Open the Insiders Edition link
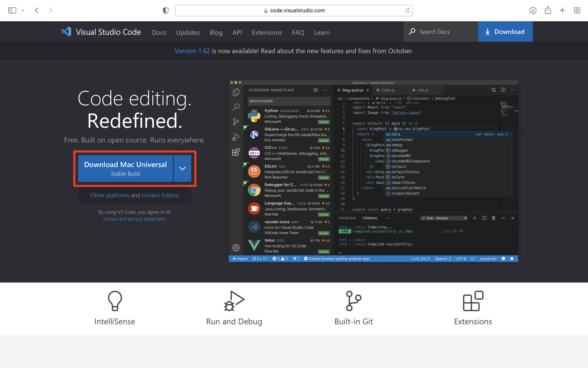 [x=160, y=195]
